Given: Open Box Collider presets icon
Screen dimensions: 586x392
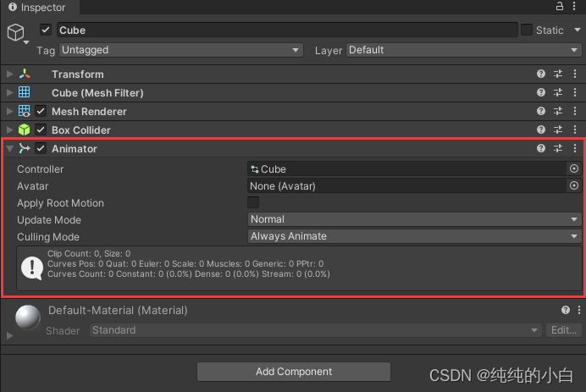Looking at the screenshot, I should (558, 130).
